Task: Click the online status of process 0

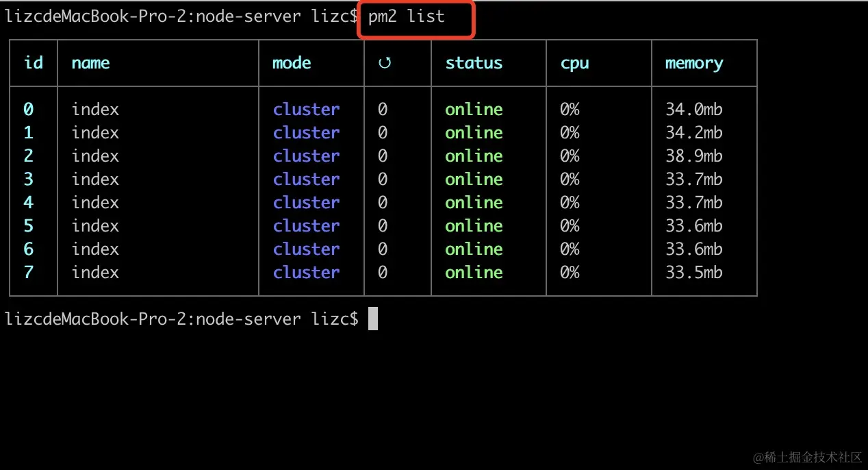Action: click(473, 109)
